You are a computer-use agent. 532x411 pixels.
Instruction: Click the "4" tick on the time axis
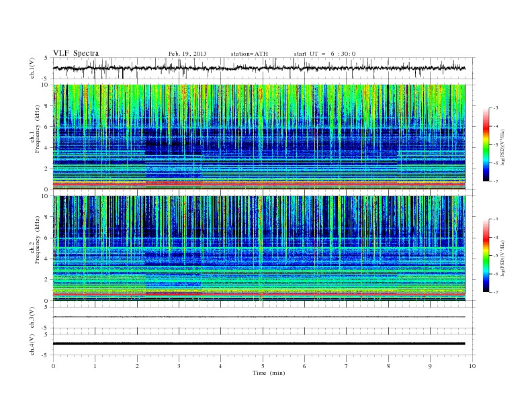click(220, 366)
